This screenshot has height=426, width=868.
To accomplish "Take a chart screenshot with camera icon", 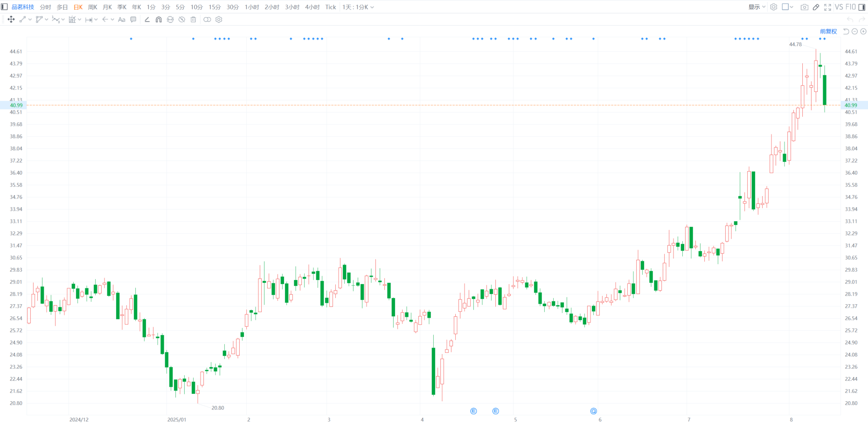I will (x=804, y=7).
